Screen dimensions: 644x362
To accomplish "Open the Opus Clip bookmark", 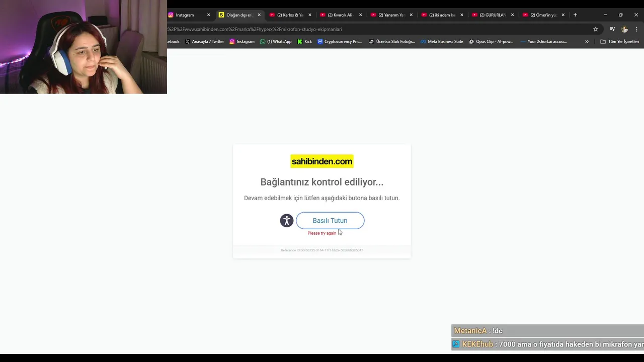I will [x=491, y=42].
